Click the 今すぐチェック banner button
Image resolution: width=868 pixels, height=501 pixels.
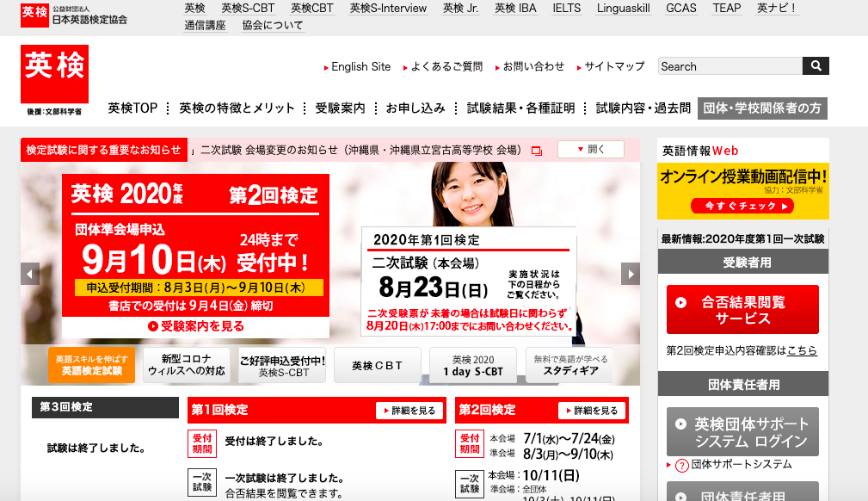(x=742, y=207)
